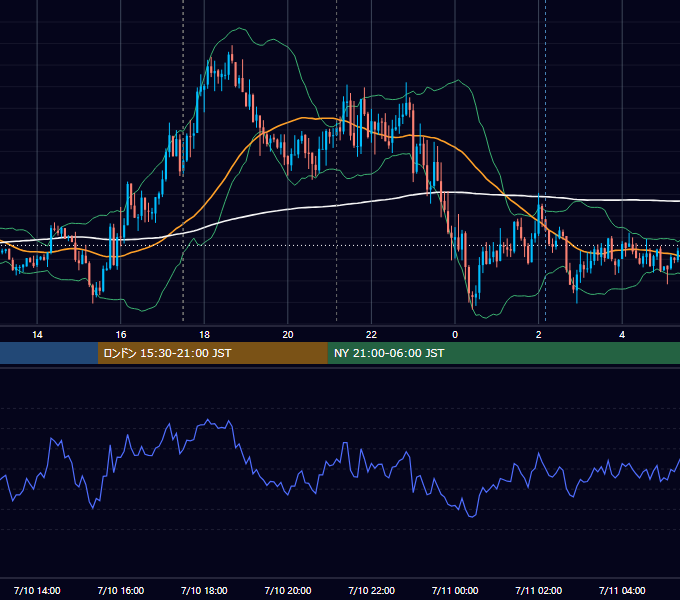This screenshot has height=600, width=680.
Task: Click the 0 hour axis label
Action: [x=455, y=335]
